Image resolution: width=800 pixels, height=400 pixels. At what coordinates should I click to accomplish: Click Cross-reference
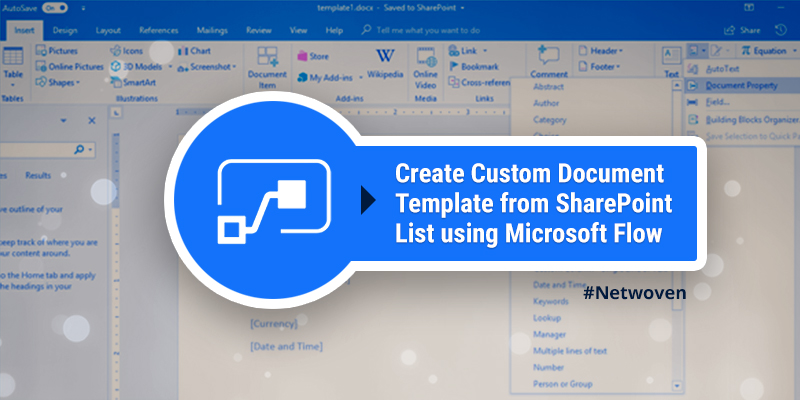click(479, 82)
